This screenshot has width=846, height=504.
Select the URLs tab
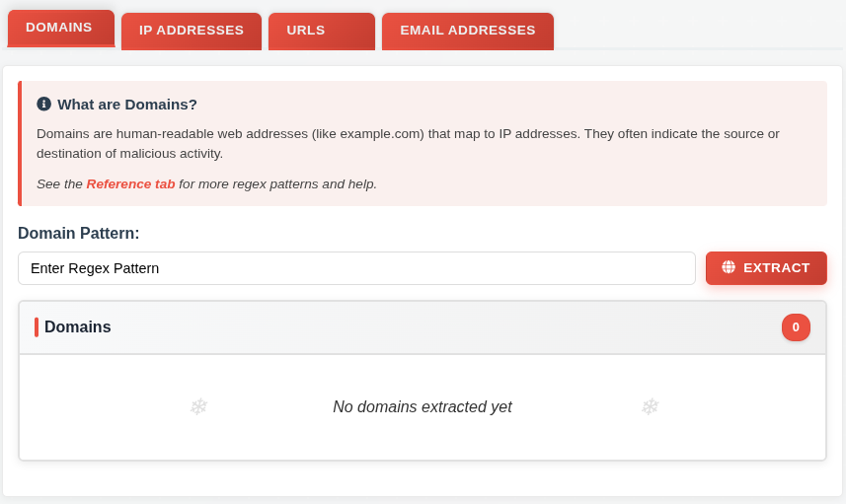[306, 31]
